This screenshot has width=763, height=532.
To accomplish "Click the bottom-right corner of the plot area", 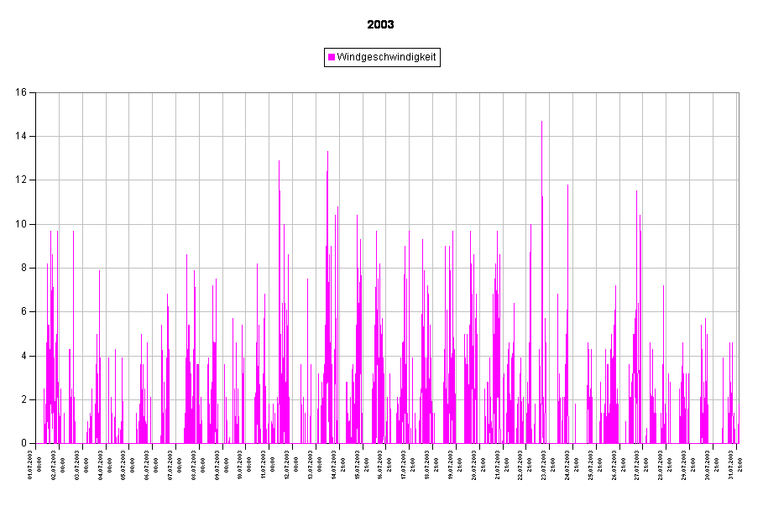I will click(738, 443).
